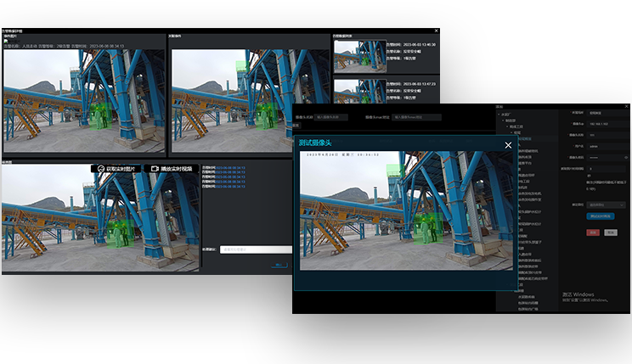632x364 pixels.
Task: Click the top-left captured alarm image
Action: tap(84, 100)
